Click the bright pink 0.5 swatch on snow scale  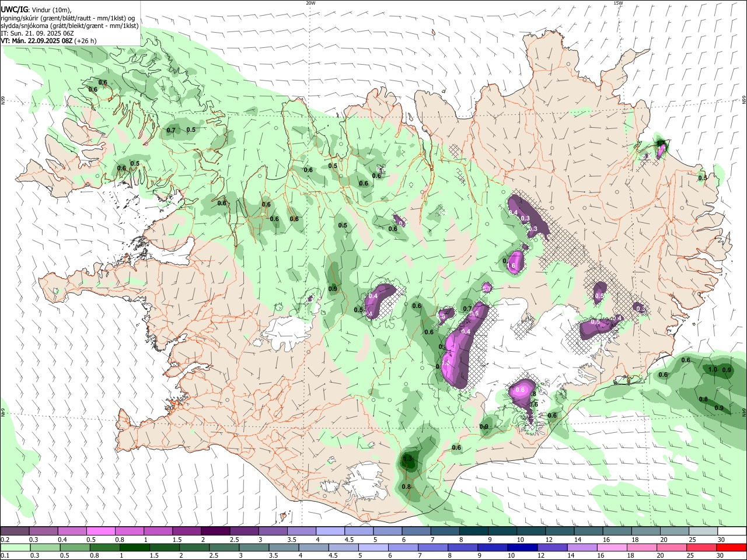click(x=100, y=531)
